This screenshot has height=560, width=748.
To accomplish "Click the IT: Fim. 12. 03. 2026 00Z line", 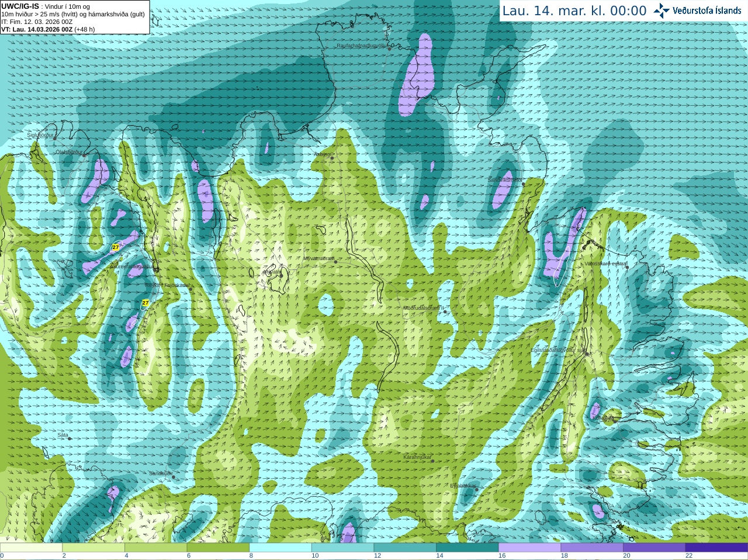I will [37, 22].
